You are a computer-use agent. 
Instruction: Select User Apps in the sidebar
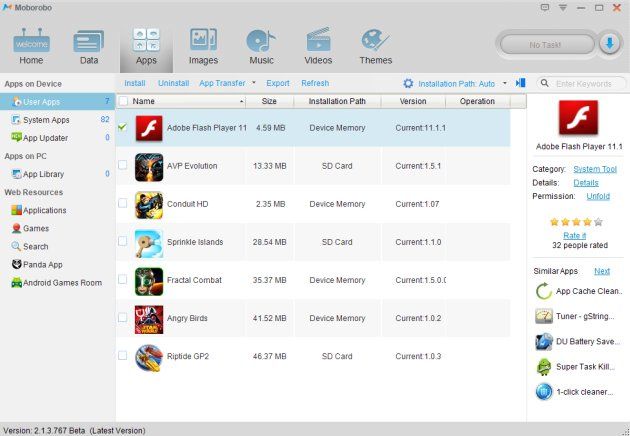57,102
